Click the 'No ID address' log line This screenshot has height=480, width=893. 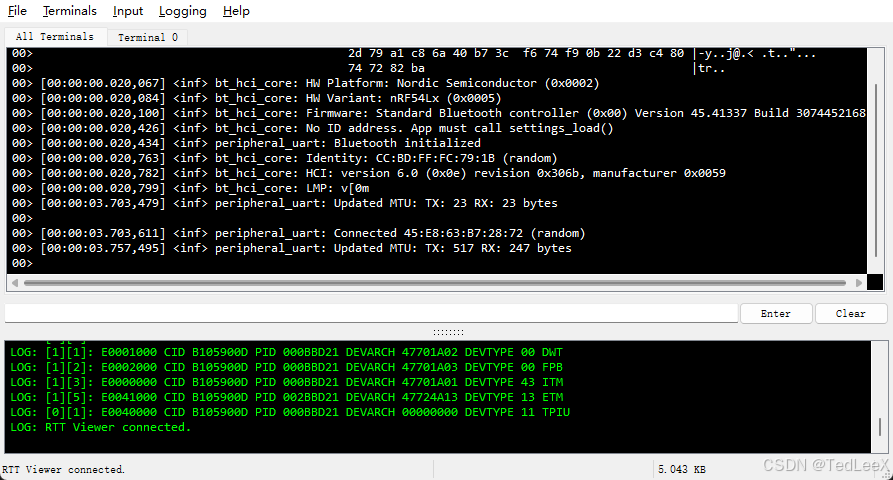point(312,128)
